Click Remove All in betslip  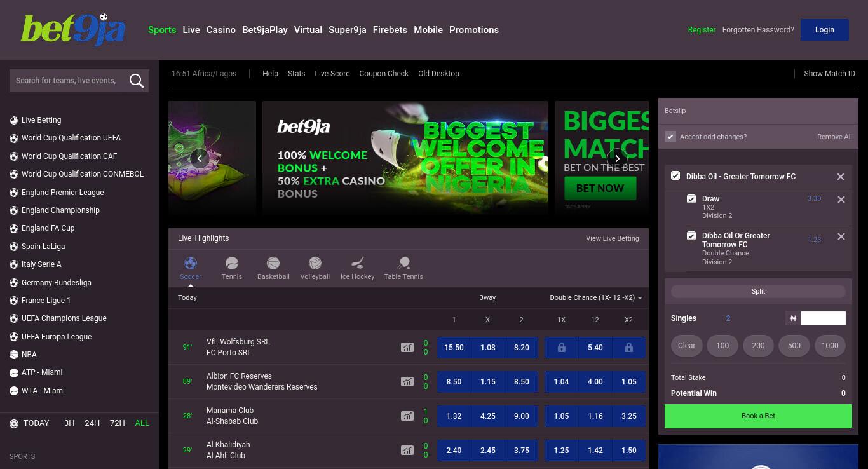(x=834, y=137)
